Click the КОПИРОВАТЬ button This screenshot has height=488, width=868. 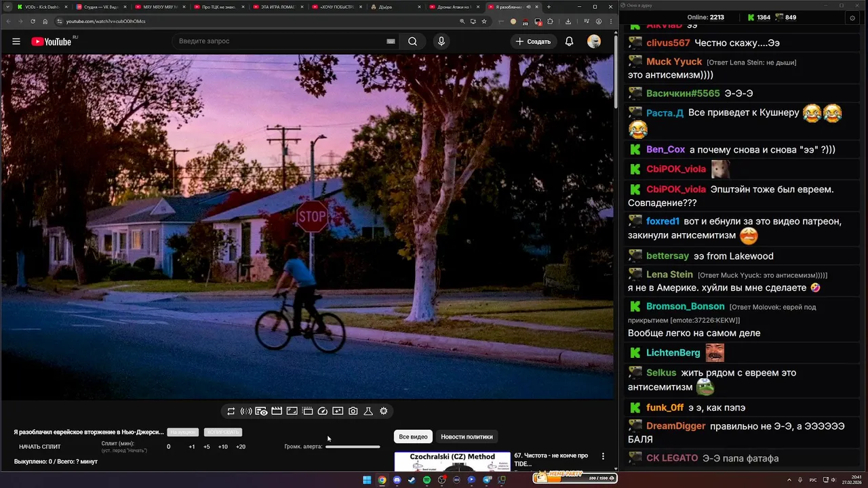pos(223,432)
